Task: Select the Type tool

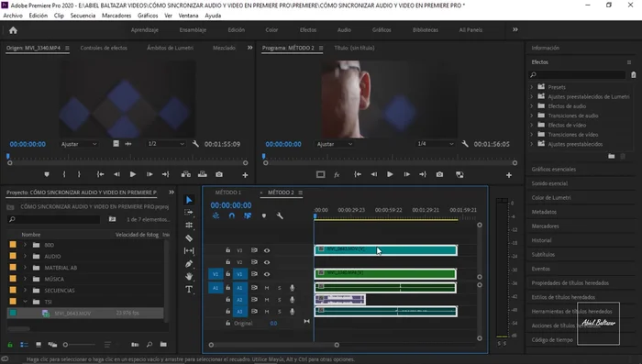Action: tap(189, 290)
